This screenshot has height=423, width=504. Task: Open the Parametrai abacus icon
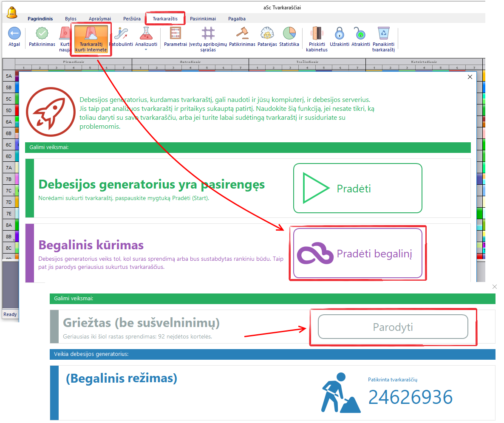click(x=176, y=34)
